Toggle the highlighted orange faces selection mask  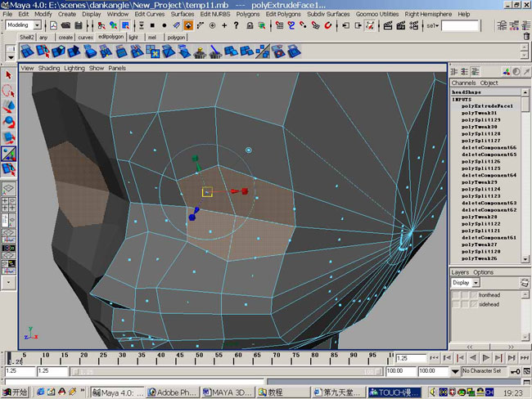click(x=188, y=25)
